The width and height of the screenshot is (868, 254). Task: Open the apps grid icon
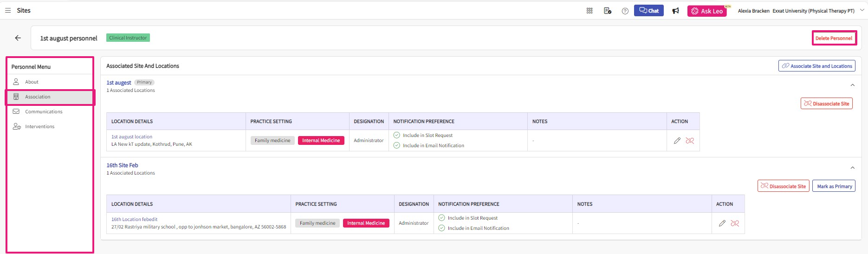tap(589, 11)
